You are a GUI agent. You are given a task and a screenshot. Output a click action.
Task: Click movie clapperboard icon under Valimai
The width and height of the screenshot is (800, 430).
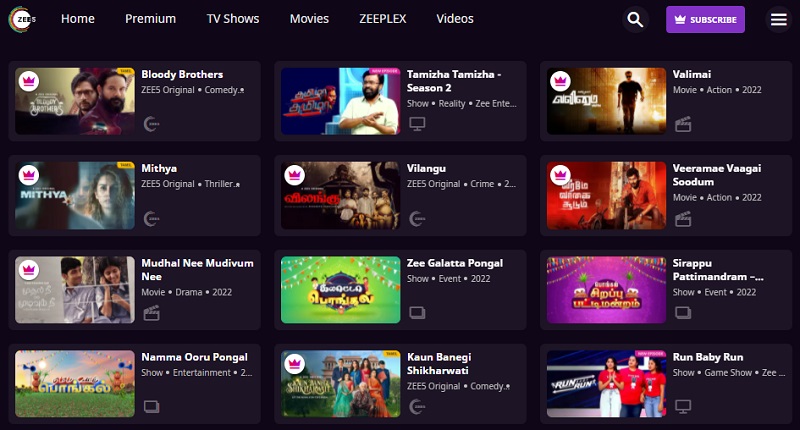pos(683,124)
